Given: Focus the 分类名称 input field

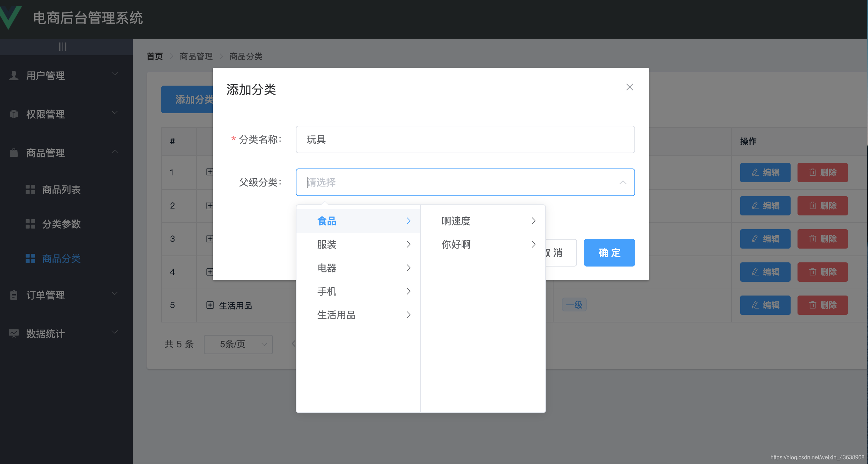Looking at the screenshot, I should 465,139.
